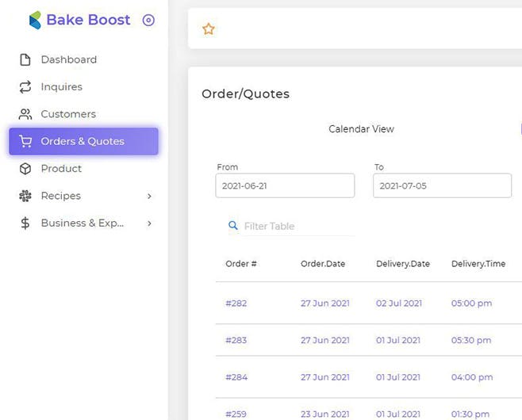Click delivery date 02 Jul 2021
Viewport: 522px width, 420px height.
click(x=399, y=304)
